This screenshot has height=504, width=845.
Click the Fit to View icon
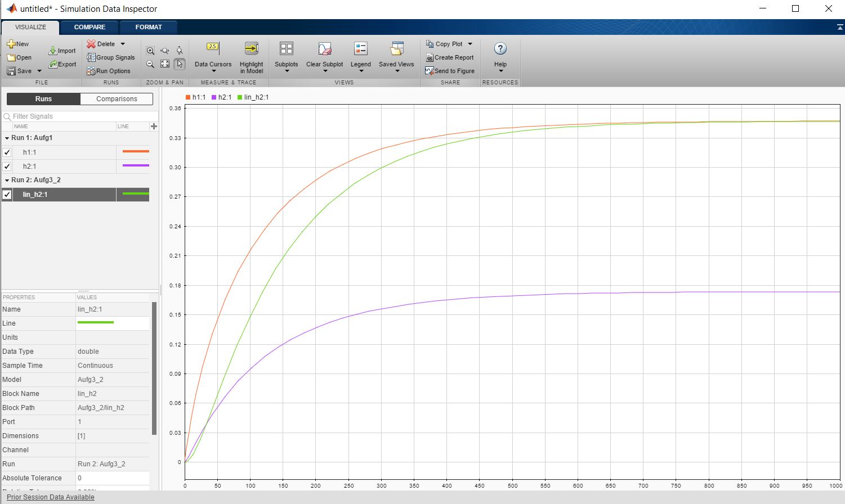165,64
